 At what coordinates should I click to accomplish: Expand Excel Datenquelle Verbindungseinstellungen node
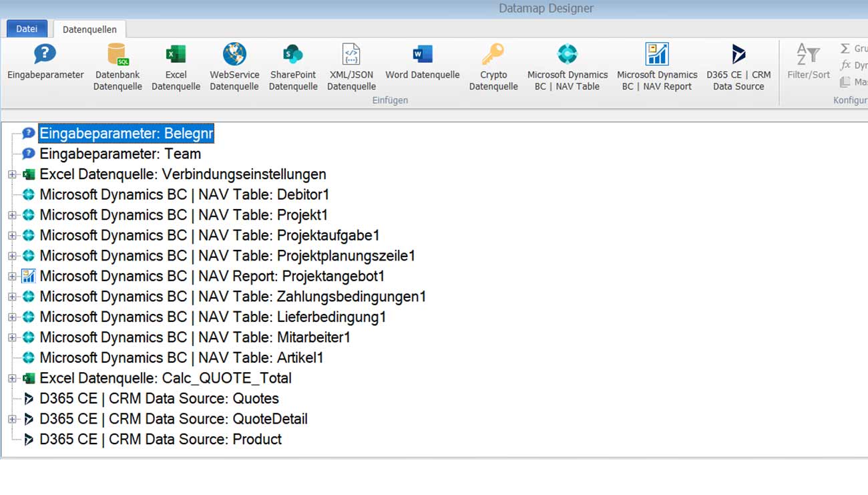tap(12, 175)
